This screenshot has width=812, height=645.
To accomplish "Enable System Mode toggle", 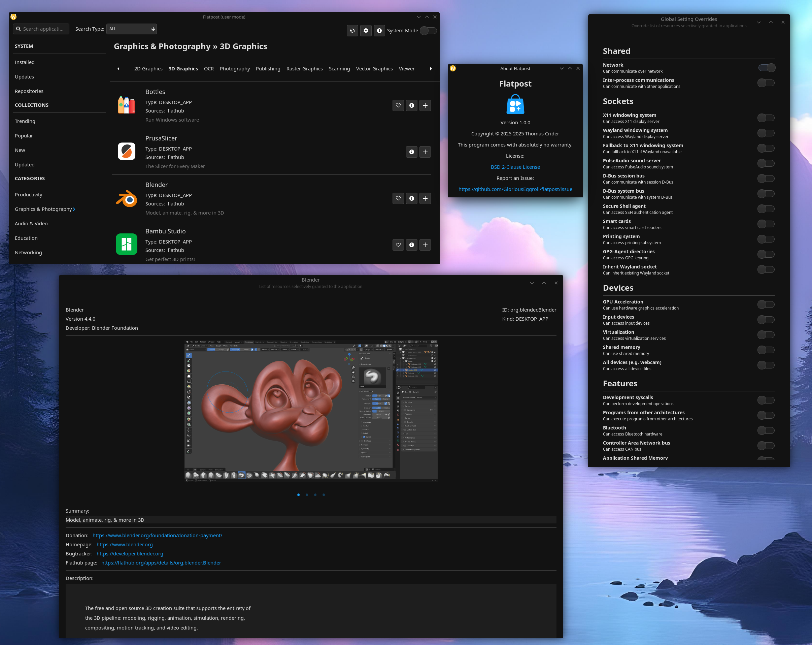I will (428, 31).
